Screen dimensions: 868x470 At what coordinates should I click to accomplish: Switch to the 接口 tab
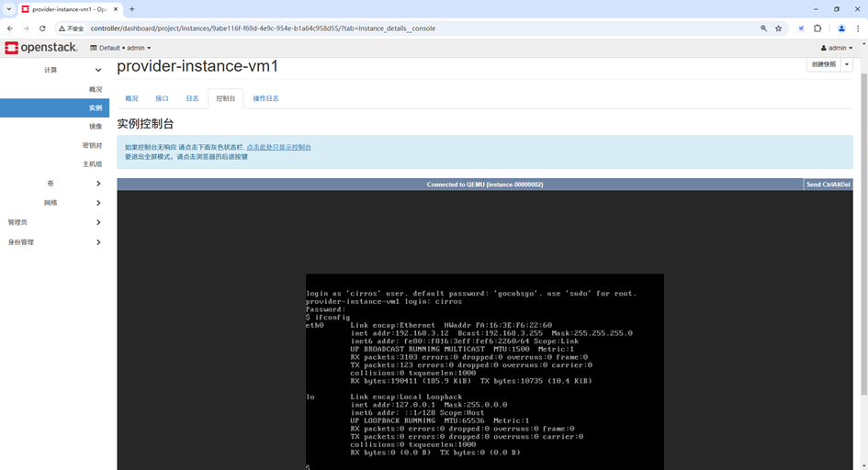point(162,98)
